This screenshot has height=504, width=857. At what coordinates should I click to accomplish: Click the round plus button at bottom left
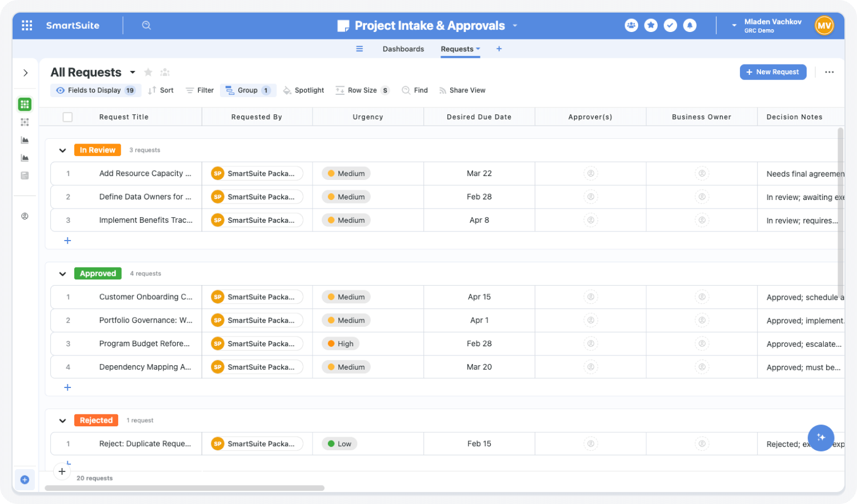point(62,471)
